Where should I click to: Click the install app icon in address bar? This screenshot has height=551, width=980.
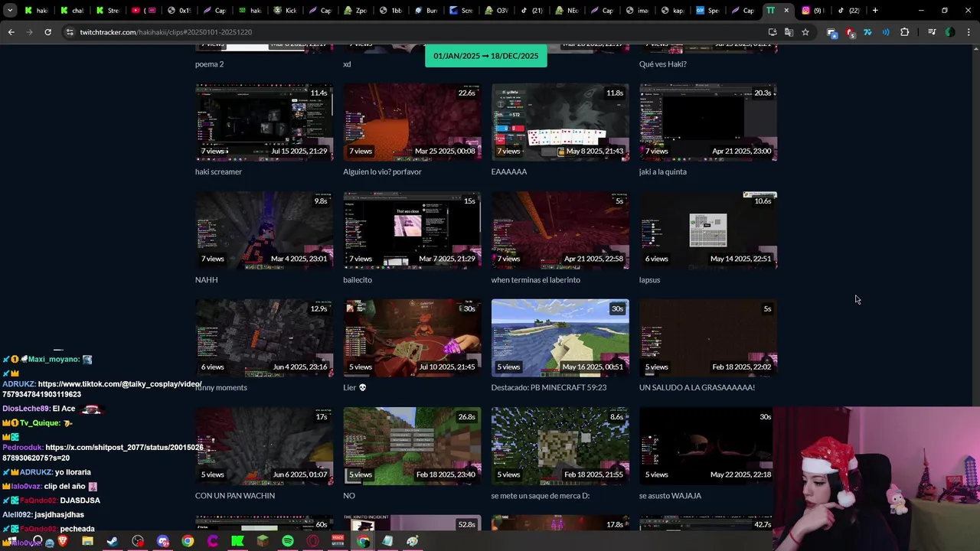click(x=773, y=32)
